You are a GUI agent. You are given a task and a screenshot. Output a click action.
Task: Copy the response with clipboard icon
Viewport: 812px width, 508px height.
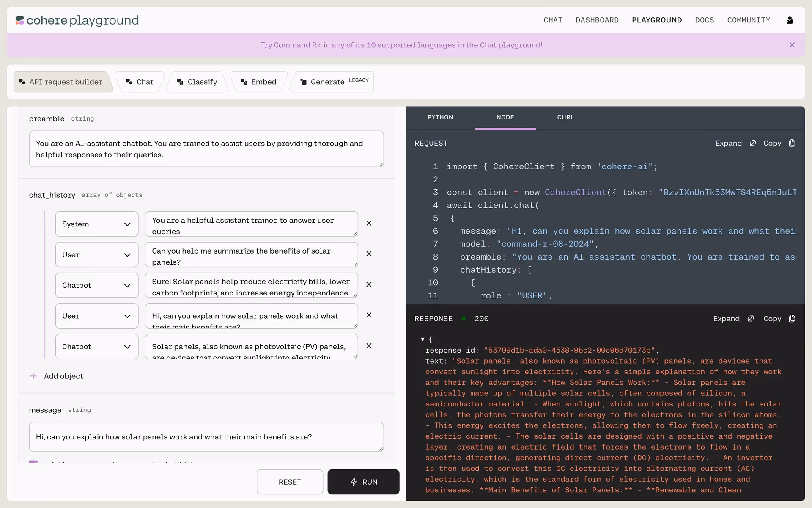tap(792, 318)
